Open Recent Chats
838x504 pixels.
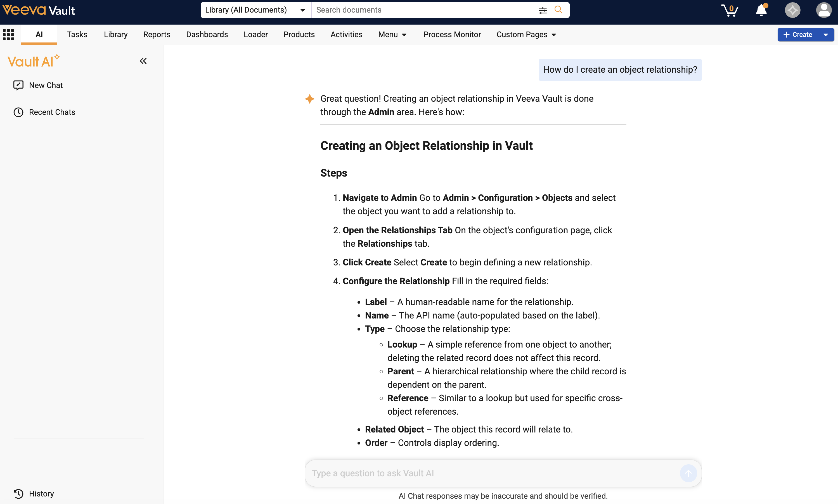[52, 112]
